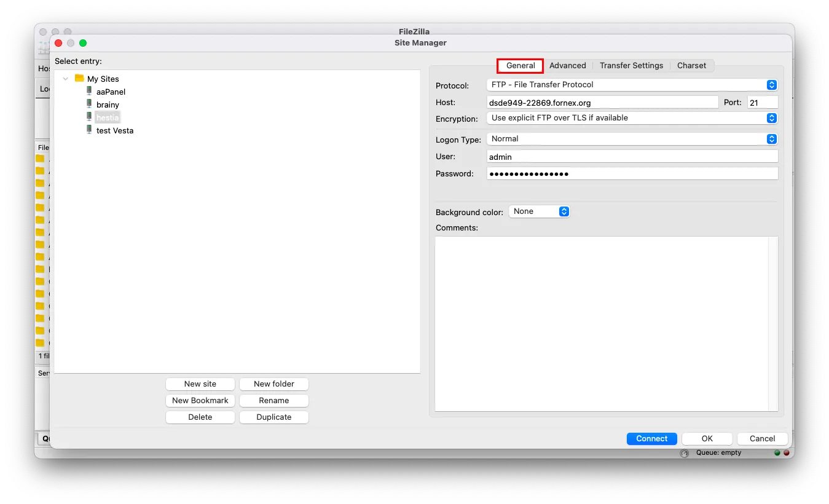Click the Host input field
The image size is (829, 504).
[x=602, y=103]
